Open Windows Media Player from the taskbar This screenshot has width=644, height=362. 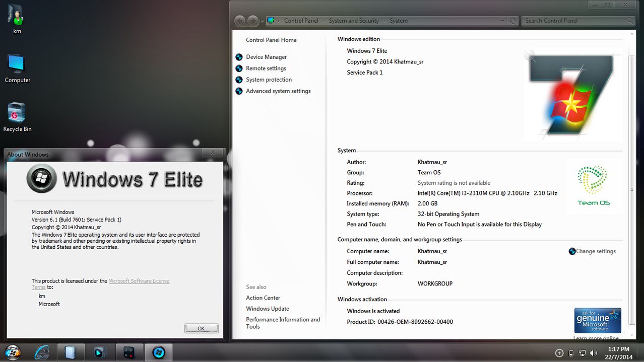[99, 352]
